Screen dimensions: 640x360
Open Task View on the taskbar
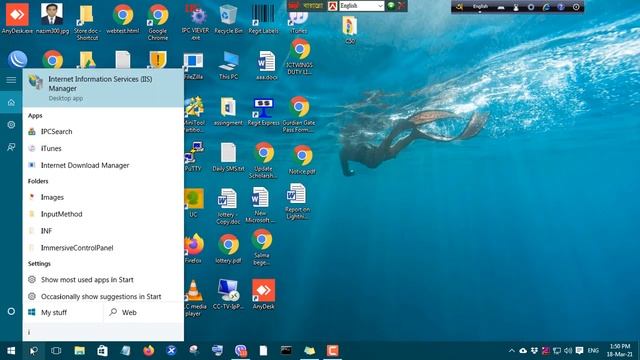[56, 351]
